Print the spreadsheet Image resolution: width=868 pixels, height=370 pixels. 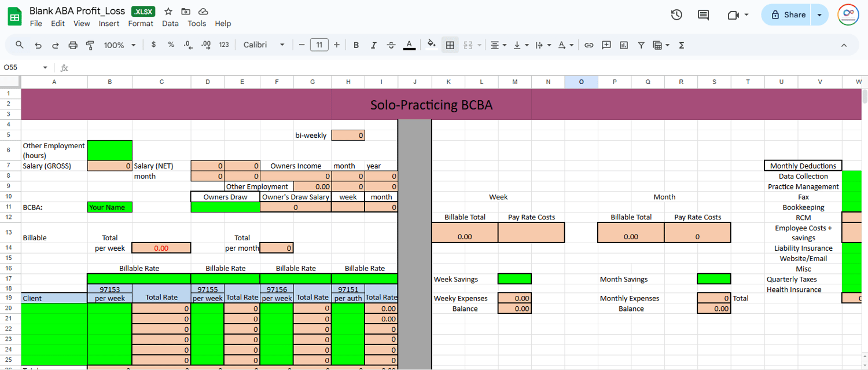73,45
